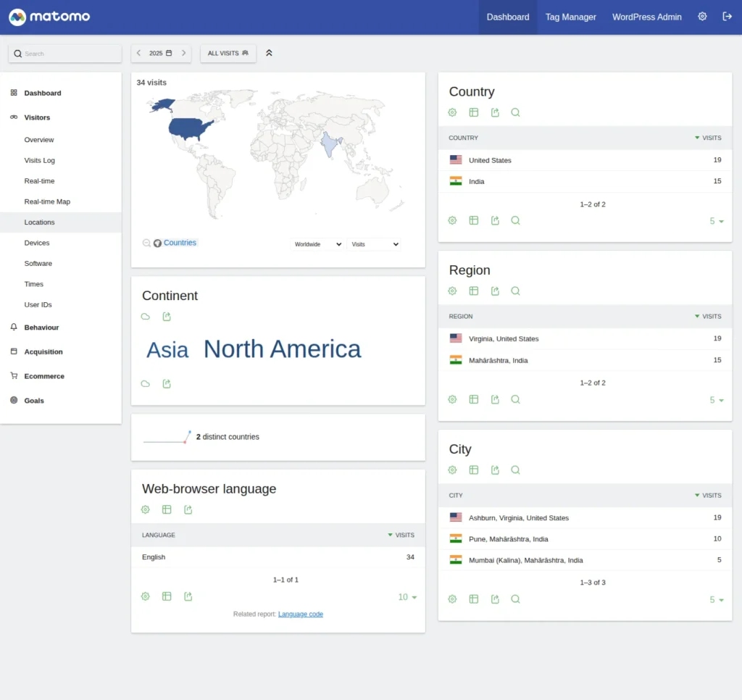742x700 pixels.
Task: Open the Visits metric dropdown on map
Action: [374, 244]
